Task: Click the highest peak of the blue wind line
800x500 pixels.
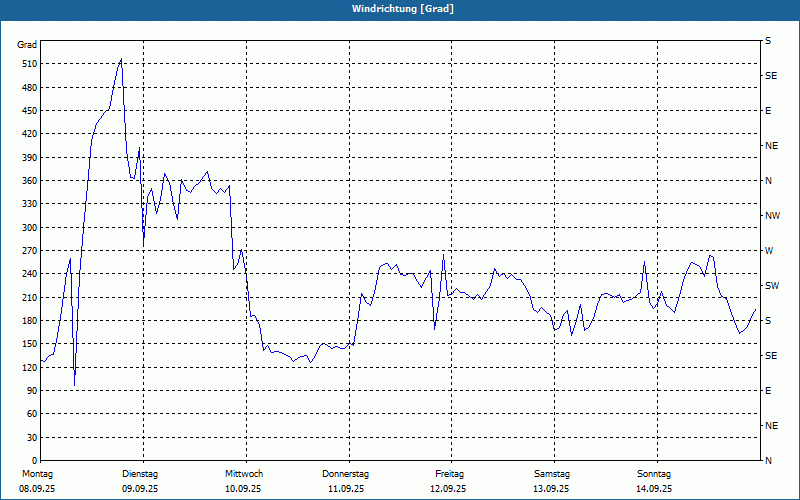Action: pos(121,59)
